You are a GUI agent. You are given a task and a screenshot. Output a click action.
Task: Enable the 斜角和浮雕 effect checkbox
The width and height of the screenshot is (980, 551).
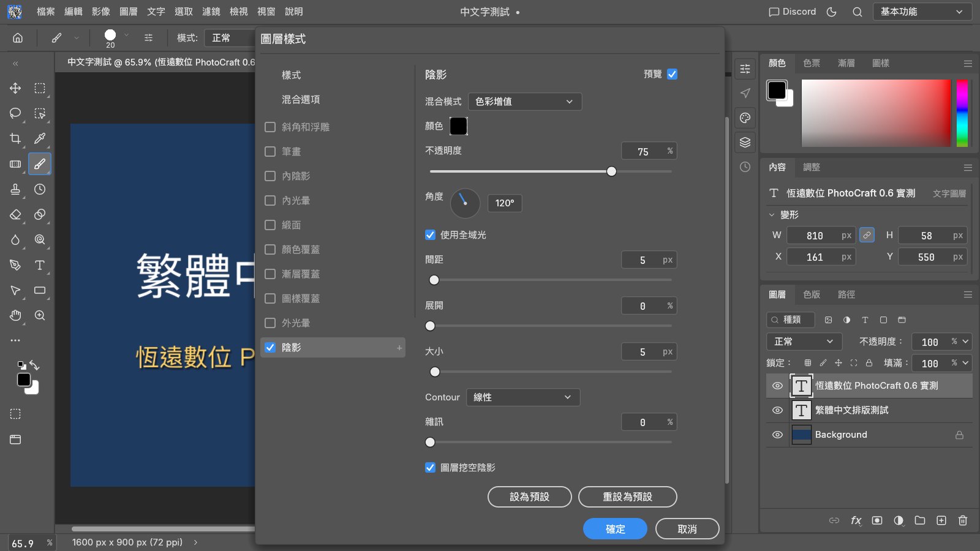(270, 127)
